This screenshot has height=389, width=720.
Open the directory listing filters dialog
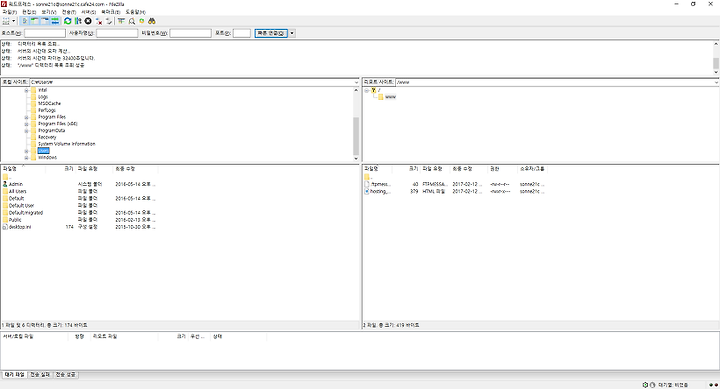click(x=121, y=21)
